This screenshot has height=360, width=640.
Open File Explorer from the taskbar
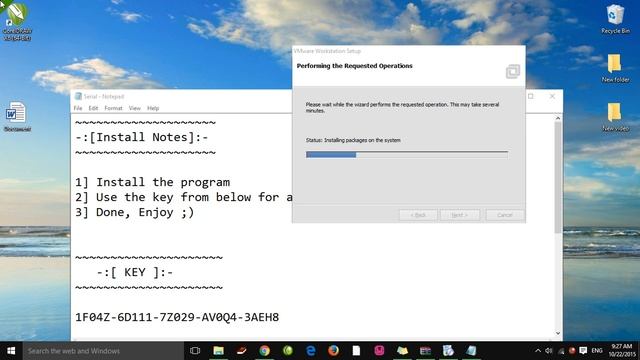(218, 351)
